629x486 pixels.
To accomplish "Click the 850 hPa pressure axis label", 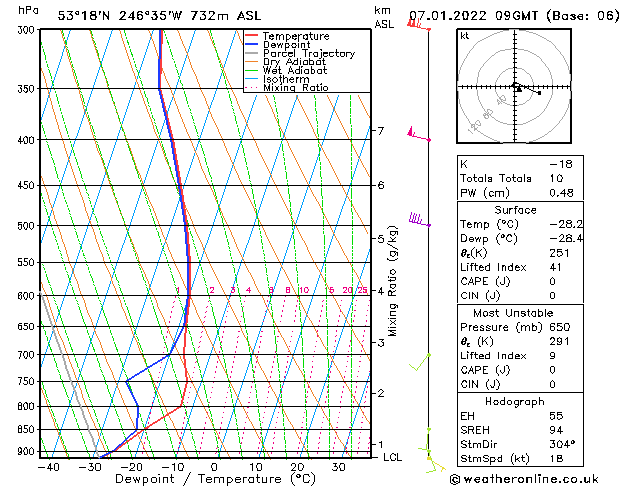I will [26, 429].
